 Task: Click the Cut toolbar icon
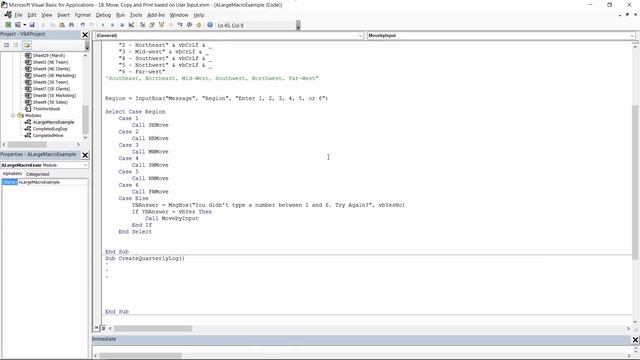[x=43, y=25]
